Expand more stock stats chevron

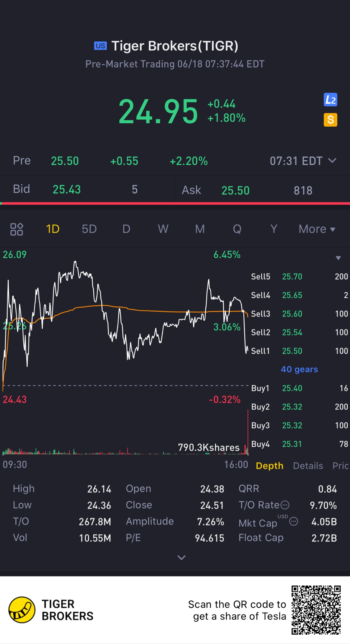point(181,557)
